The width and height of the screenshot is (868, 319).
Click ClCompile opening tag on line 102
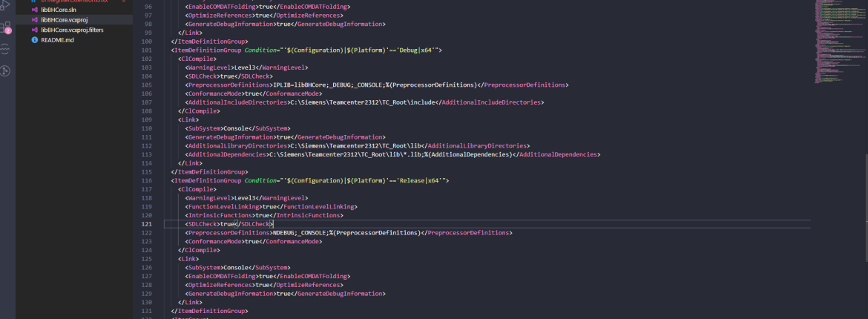click(197, 59)
